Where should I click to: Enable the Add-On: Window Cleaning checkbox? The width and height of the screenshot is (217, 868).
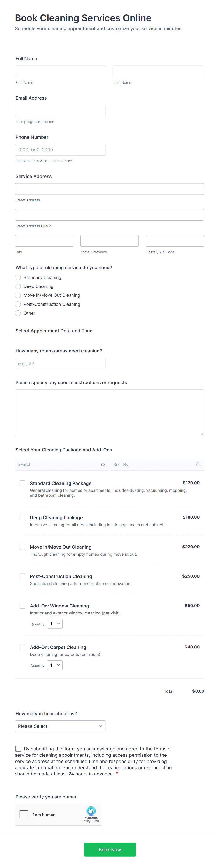point(22,606)
